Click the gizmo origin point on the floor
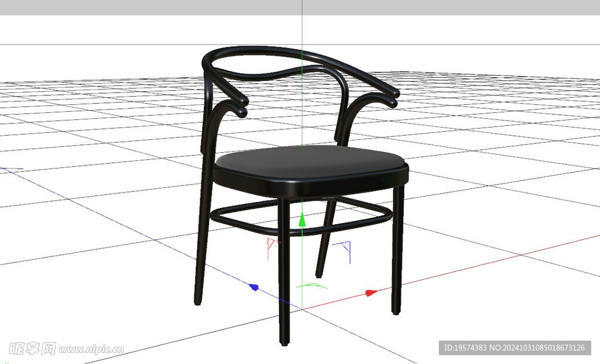The image size is (600, 364). [302, 309]
